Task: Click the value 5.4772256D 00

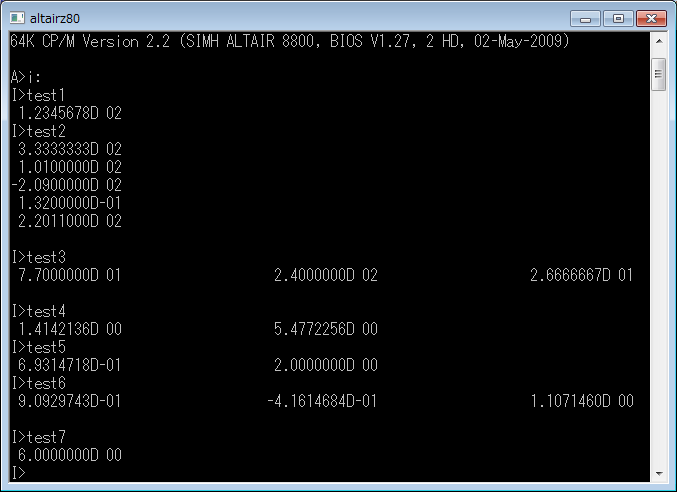Action: coord(326,329)
